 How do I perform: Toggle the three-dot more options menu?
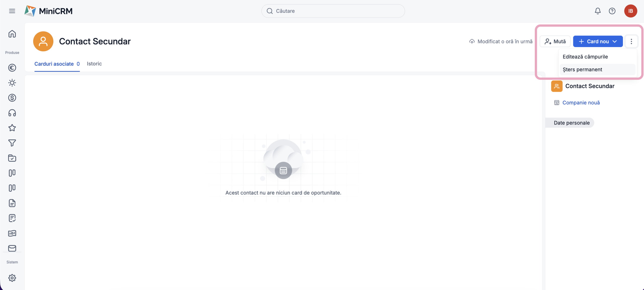coord(631,42)
